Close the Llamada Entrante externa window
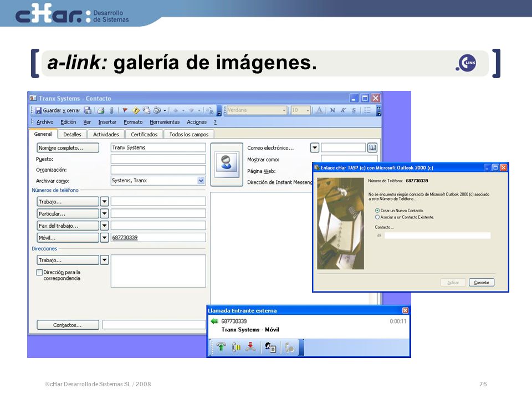 pos(405,310)
